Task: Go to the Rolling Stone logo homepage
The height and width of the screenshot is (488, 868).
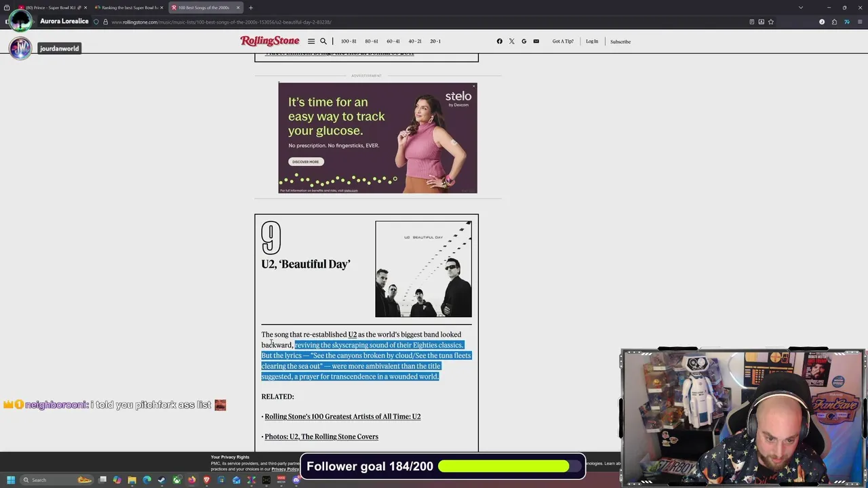Action: pyautogui.click(x=270, y=41)
